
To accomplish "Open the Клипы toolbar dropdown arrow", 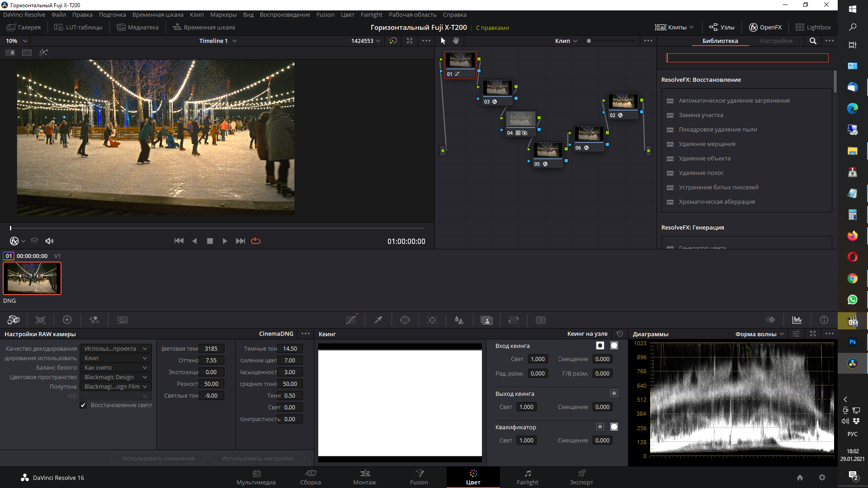I will pyautogui.click(x=692, y=27).
